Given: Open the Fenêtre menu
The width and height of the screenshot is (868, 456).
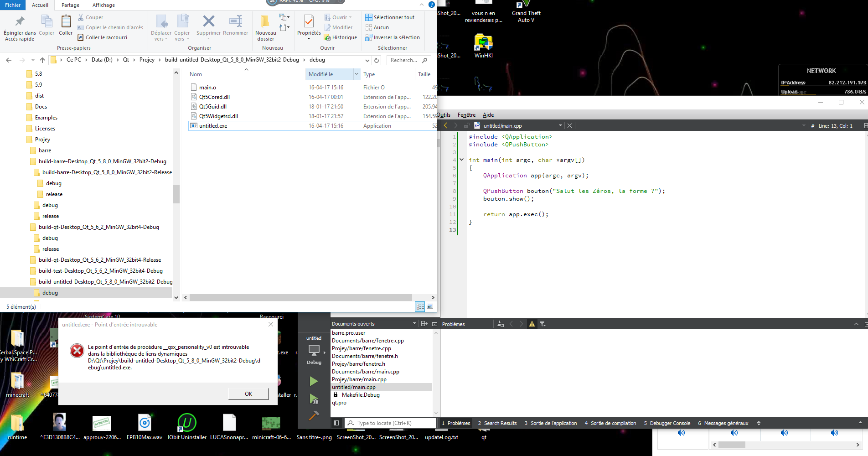Looking at the screenshot, I should pyautogui.click(x=466, y=115).
